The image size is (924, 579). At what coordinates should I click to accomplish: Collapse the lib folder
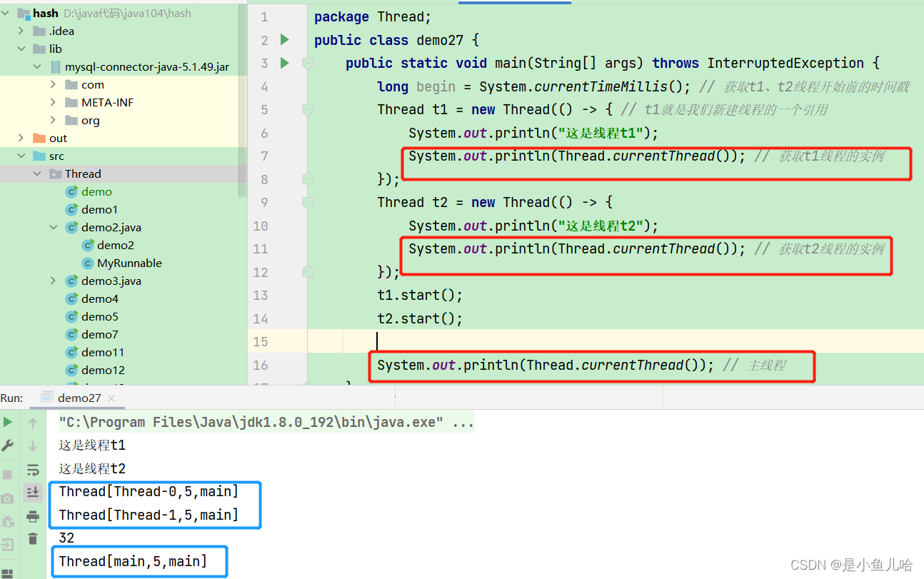pos(20,49)
